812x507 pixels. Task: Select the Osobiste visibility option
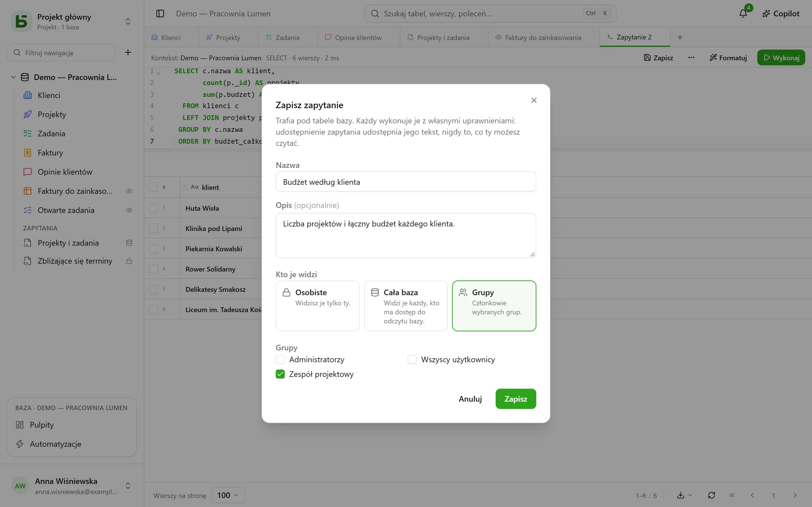point(317,306)
